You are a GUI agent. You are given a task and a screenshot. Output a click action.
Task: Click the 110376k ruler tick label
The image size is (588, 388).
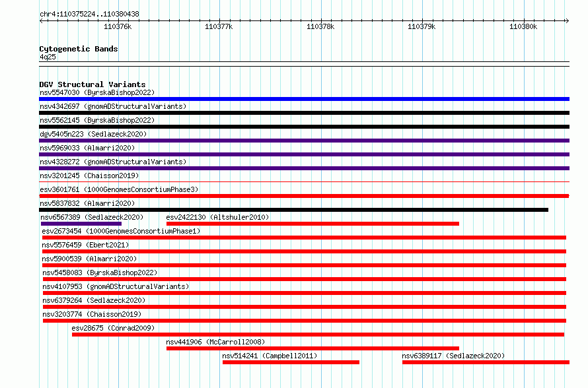pyautogui.click(x=118, y=26)
